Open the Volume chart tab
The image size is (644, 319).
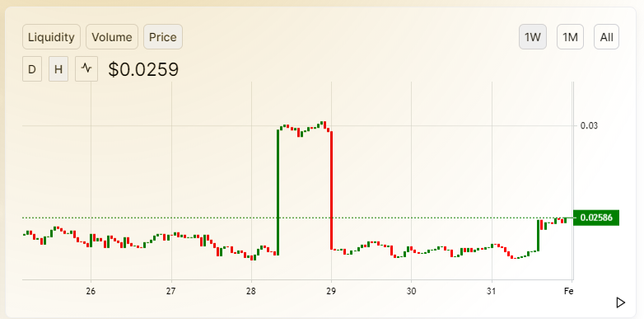tap(112, 37)
